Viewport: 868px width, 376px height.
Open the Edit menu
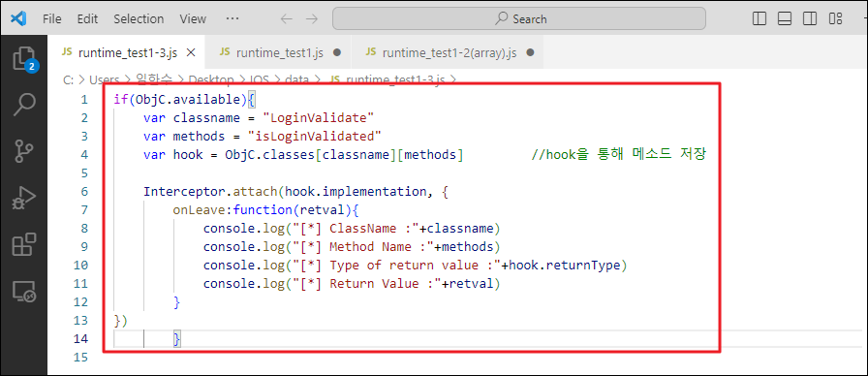[x=87, y=18]
